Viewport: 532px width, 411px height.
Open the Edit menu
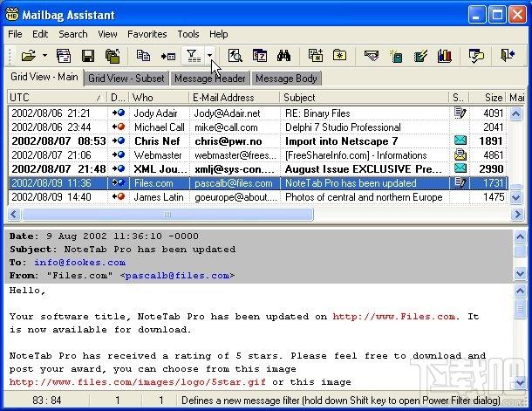coord(40,34)
